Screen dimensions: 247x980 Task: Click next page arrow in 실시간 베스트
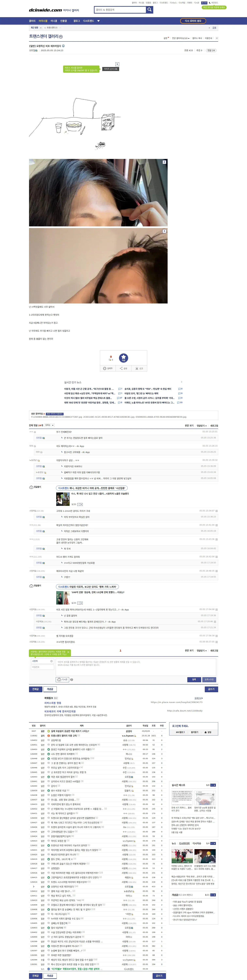tap(215, 785)
